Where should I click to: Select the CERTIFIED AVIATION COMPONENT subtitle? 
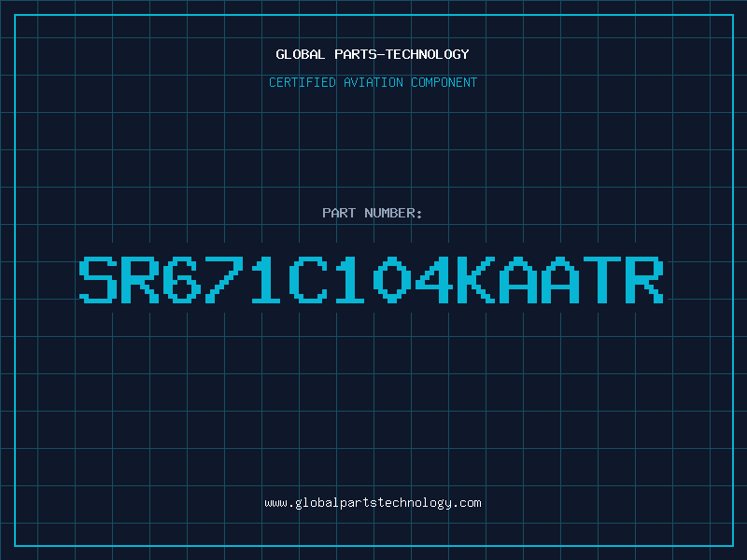point(373,82)
